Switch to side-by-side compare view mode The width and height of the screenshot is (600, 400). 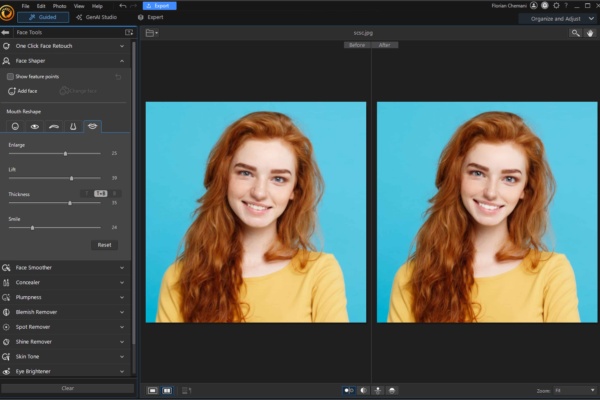point(166,390)
